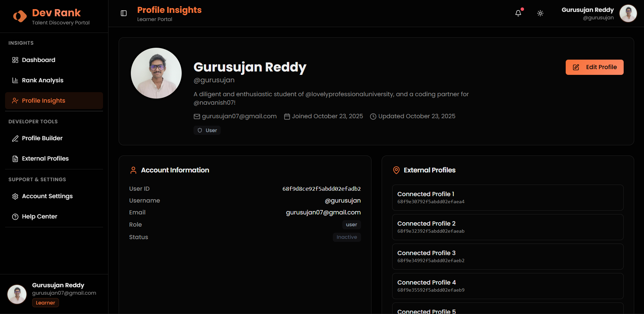The image size is (644, 314).
Task: Click the Gurusujan Reddy name in top bar
Action: point(588,10)
